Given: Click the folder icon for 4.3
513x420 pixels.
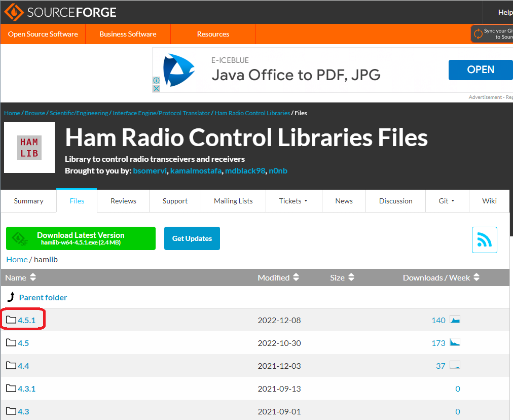Looking at the screenshot, I should 11,411.
